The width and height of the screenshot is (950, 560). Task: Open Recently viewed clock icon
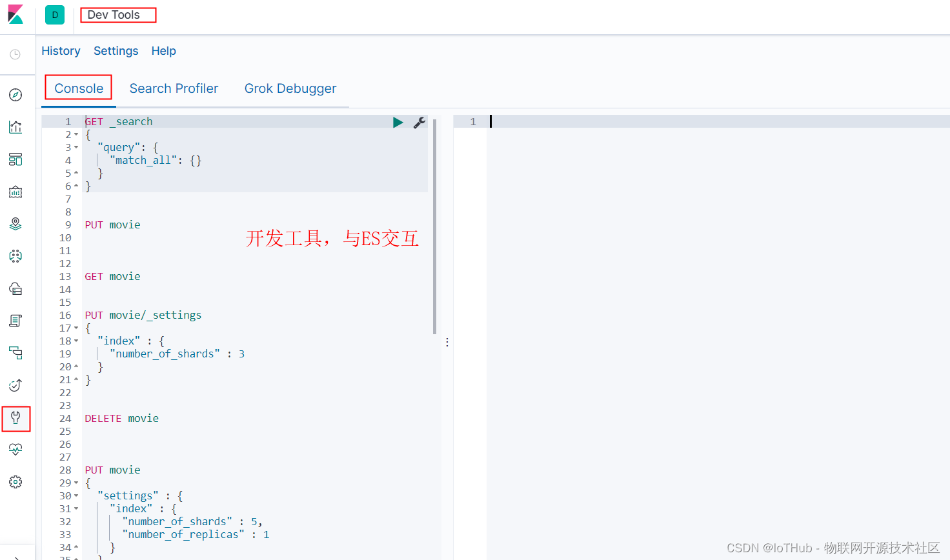pos(15,55)
